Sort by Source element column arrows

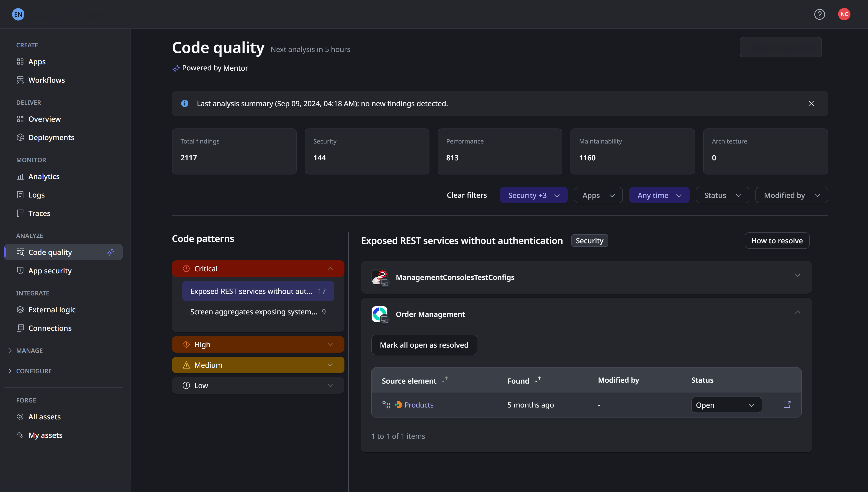444,380
